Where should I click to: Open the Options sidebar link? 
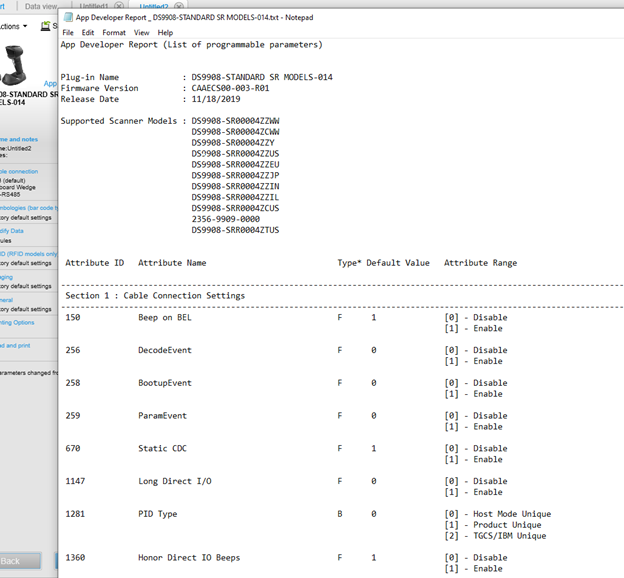pyautogui.click(x=17, y=322)
